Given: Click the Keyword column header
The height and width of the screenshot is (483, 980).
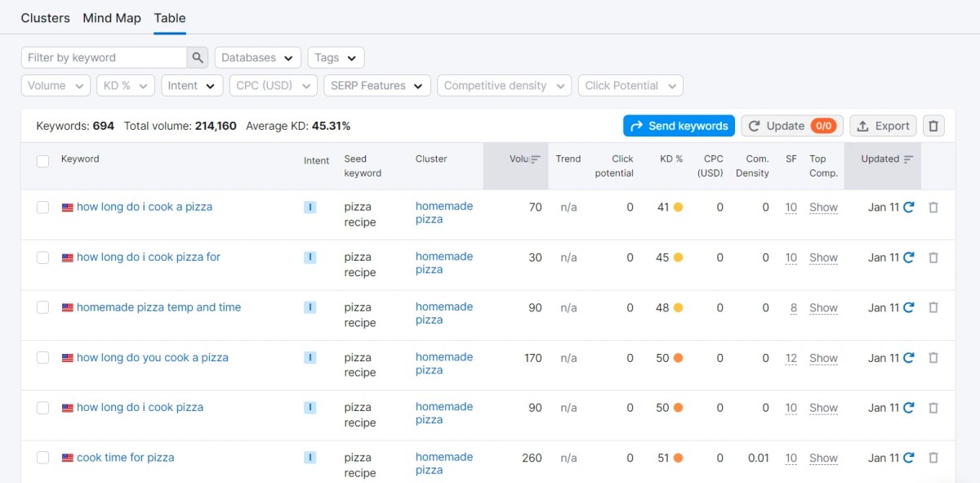Looking at the screenshot, I should (80, 159).
